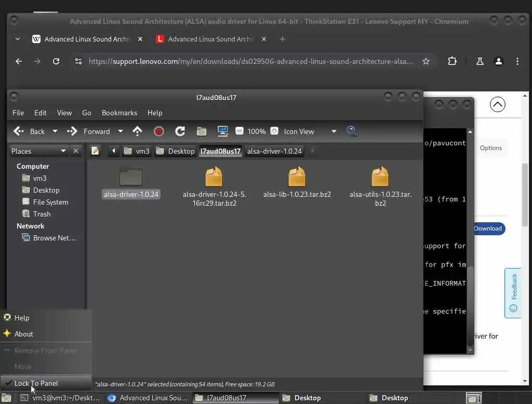Screen dimensions: 532x404
Task: Open the Bookmarks menu
Action: (x=119, y=113)
